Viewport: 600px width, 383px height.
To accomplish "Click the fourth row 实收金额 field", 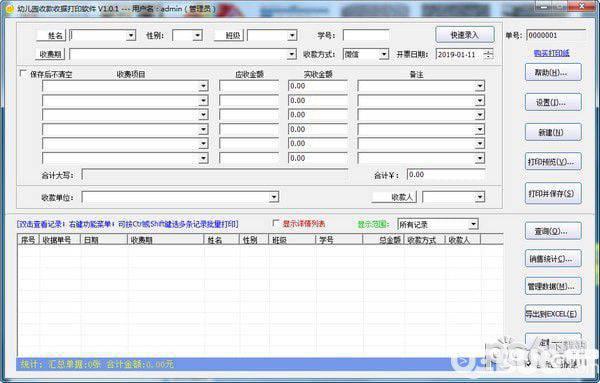I will (x=318, y=129).
